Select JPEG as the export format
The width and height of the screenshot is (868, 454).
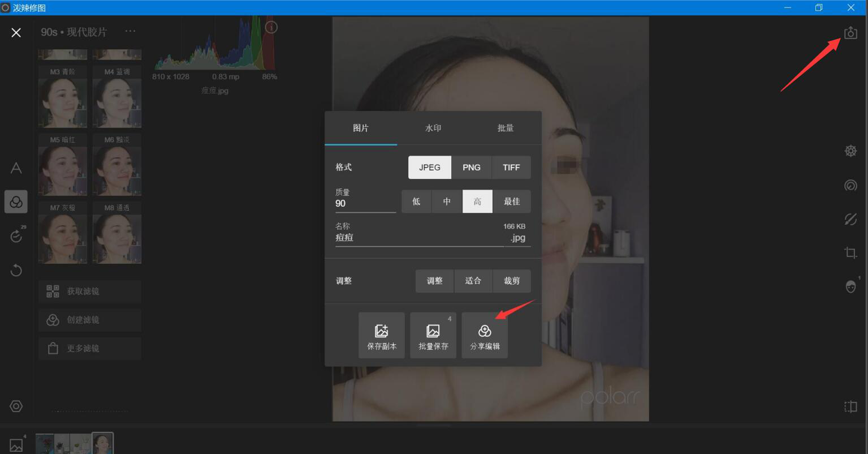click(430, 168)
